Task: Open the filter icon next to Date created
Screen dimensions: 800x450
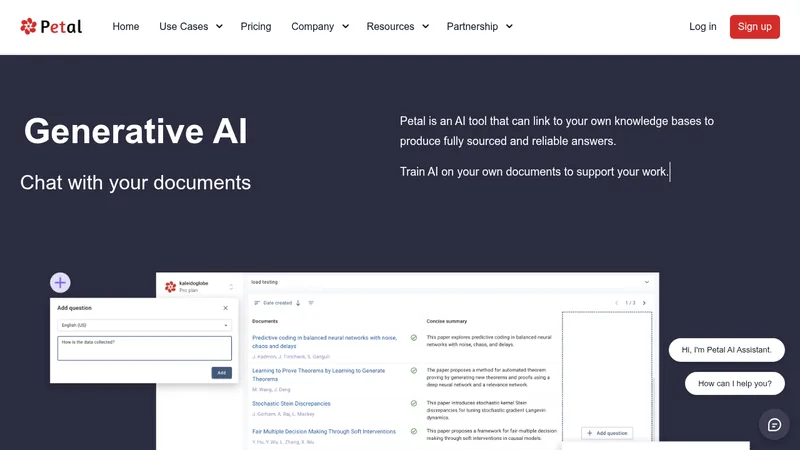Action: 311,303
